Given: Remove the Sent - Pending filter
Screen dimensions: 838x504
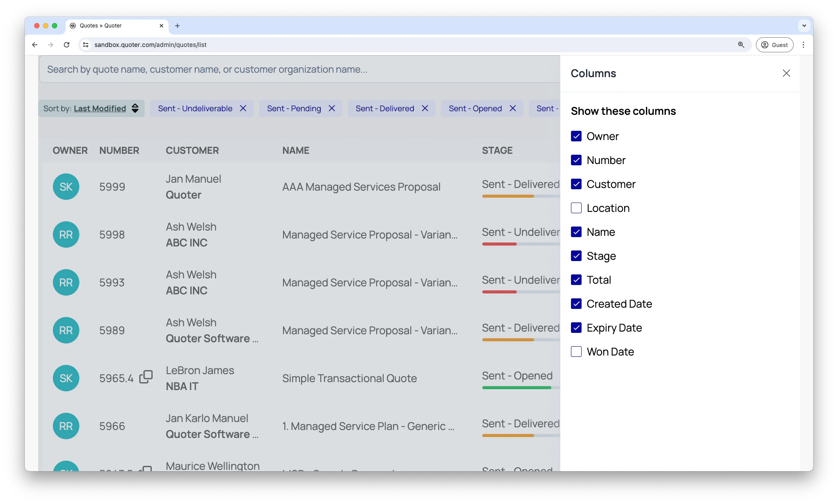Looking at the screenshot, I should click(x=332, y=108).
